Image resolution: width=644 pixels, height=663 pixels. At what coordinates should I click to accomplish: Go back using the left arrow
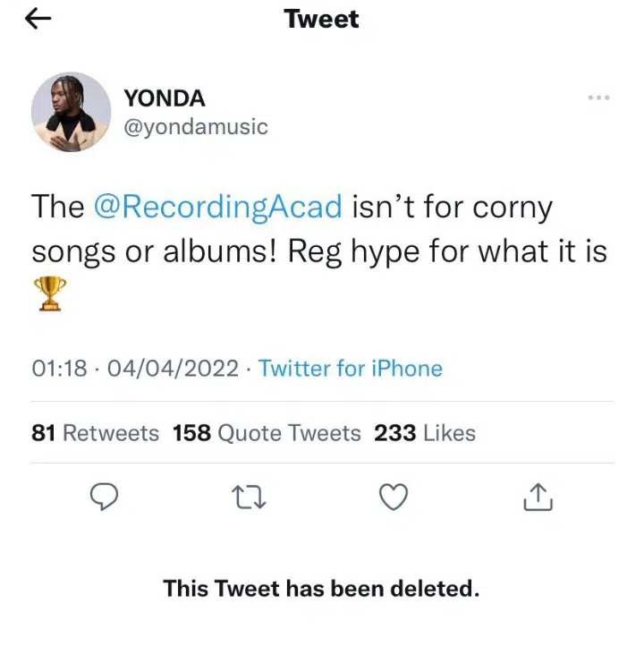(39, 21)
